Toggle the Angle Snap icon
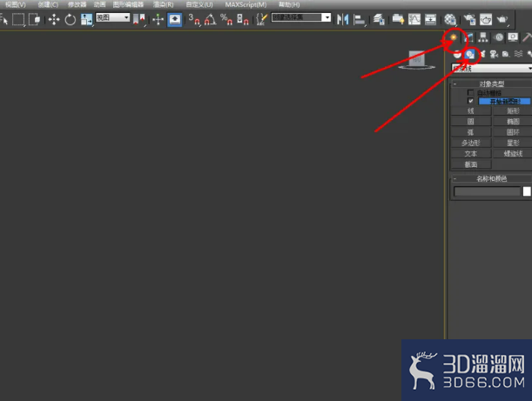The image size is (532, 401). click(x=211, y=19)
